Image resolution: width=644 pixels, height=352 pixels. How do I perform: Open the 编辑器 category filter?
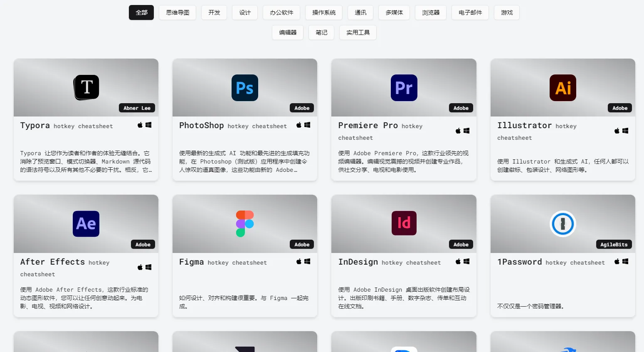[x=288, y=32]
